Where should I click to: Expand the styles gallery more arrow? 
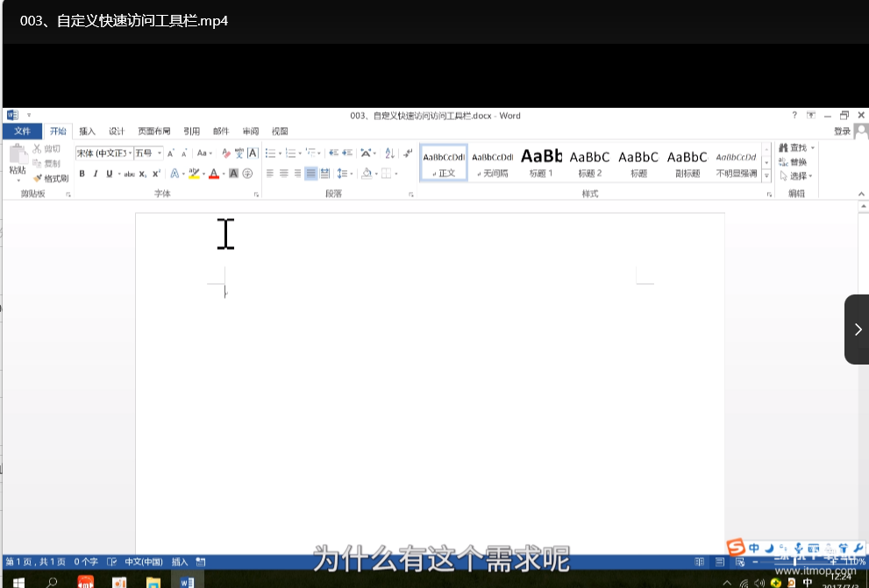pyautogui.click(x=767, y=176)
